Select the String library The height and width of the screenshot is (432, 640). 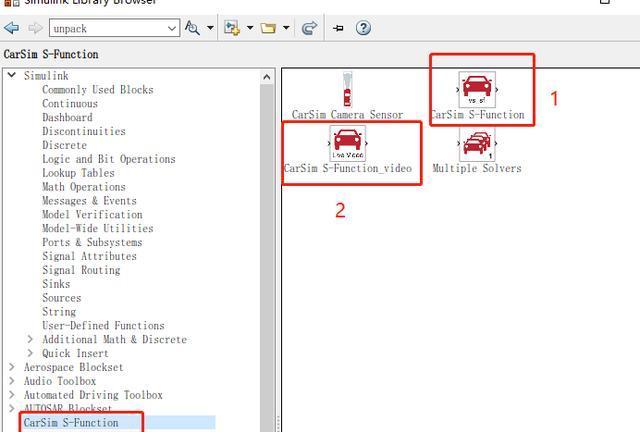tap(59, 312)
